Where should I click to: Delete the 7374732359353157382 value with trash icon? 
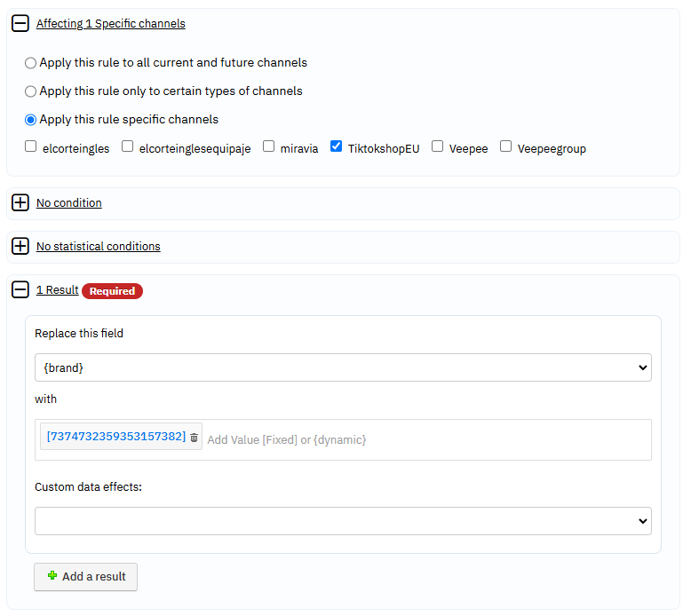194,438
